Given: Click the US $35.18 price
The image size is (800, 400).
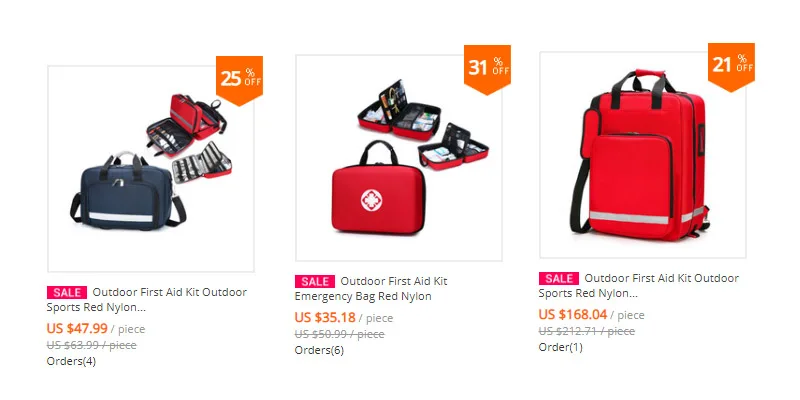Looking at the screenshot, I should [x=325, y=317].
